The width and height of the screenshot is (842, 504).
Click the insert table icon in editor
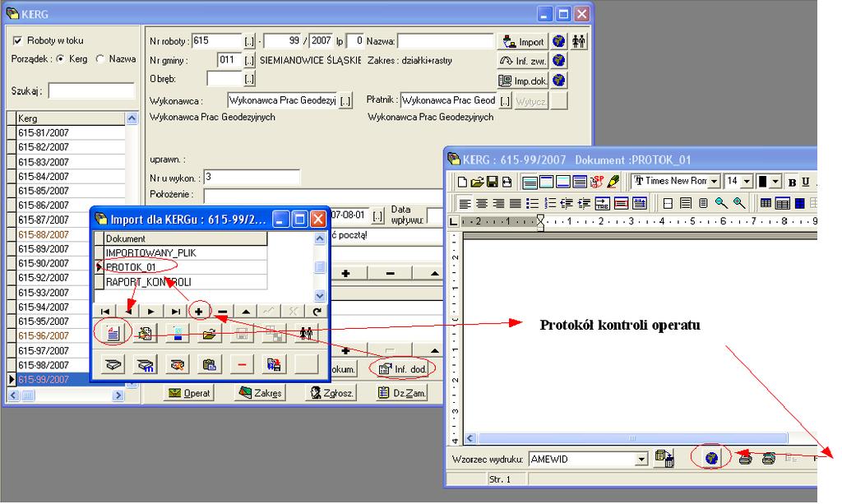tap(766, 203)
